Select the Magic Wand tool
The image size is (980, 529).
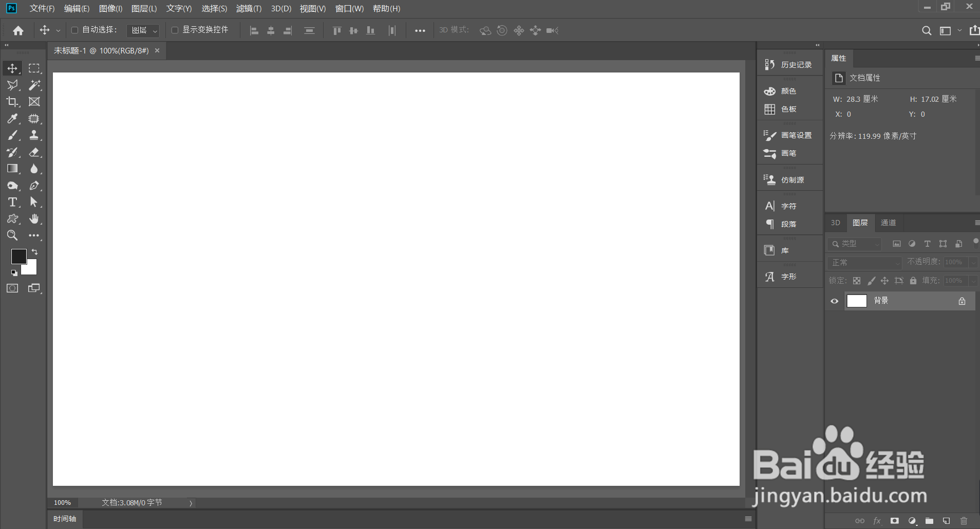[x=34, y=85]
